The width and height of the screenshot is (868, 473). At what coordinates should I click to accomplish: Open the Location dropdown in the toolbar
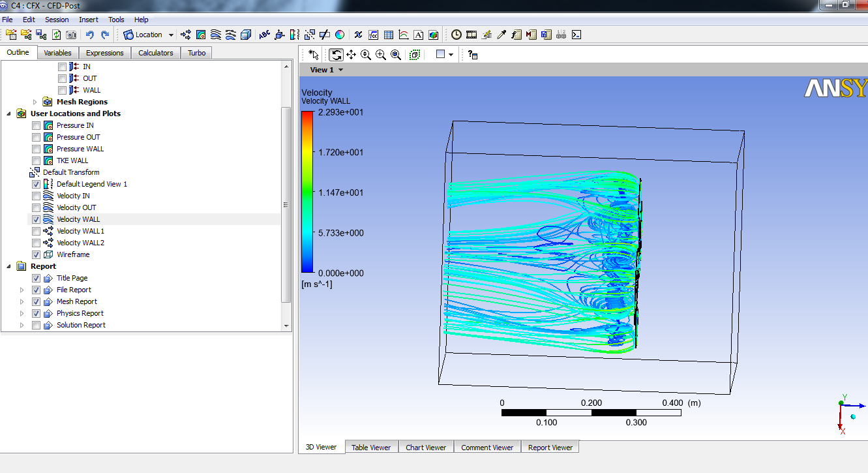(171, 35)
